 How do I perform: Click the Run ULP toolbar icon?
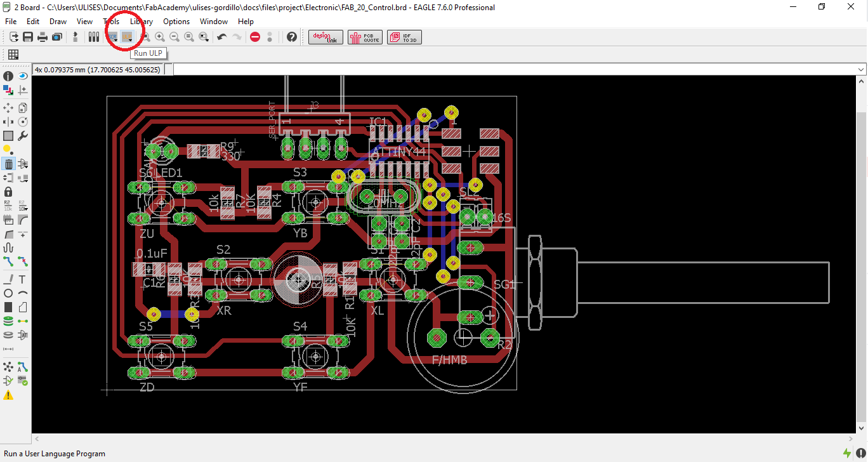[128, 37]
